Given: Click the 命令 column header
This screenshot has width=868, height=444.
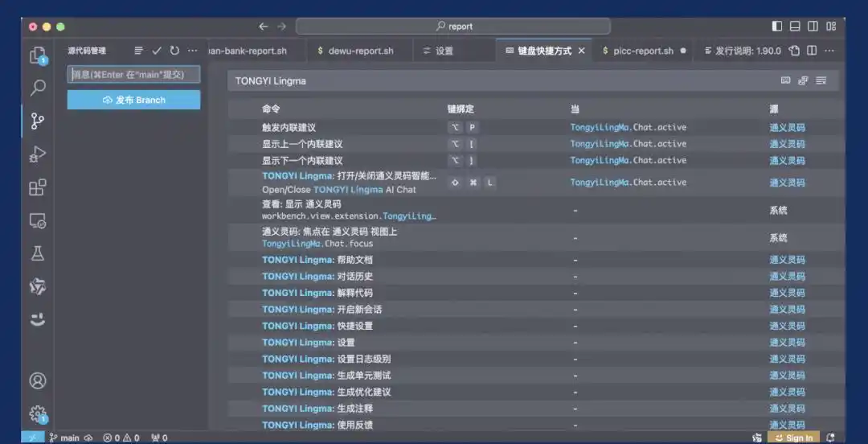Looking at the screenshot, I should tap(271, 109).
